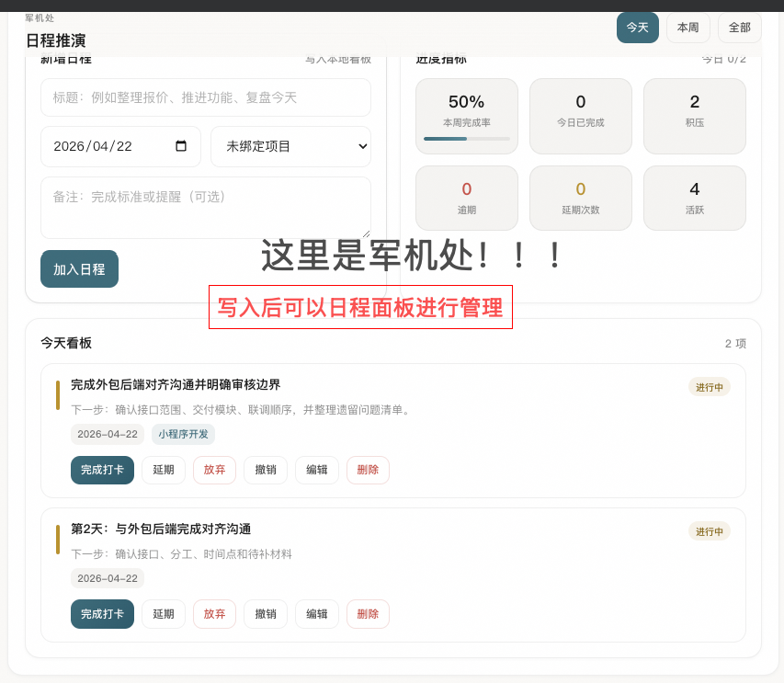
Task: Click 完成打卡 on the 明确审核边界 task
Action: point(102,470)
